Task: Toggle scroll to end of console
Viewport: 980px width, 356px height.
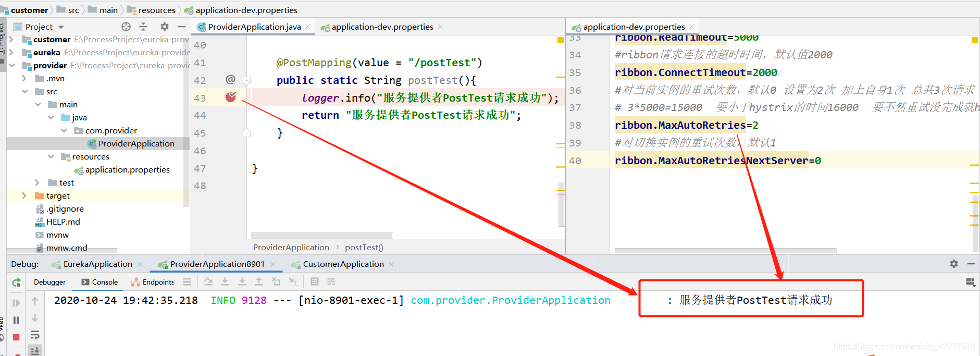Action: pyautogui.click(x=35, y=351)
